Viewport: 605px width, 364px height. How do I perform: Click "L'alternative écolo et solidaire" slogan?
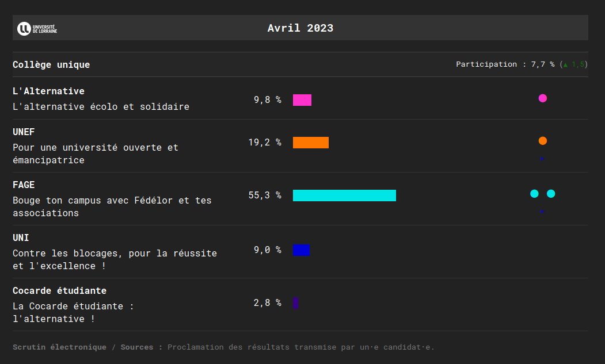tap(101, 107)
